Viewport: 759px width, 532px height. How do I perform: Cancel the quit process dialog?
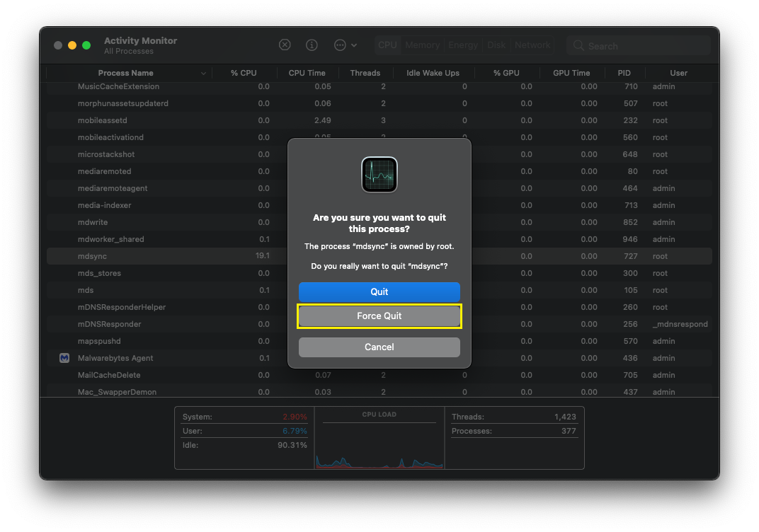pyautogui.click(x=379, y=347)
